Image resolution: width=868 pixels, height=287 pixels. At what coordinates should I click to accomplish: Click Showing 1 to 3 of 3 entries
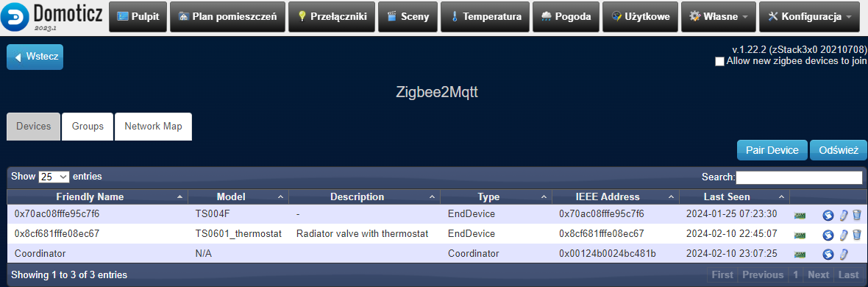point(69,274)
